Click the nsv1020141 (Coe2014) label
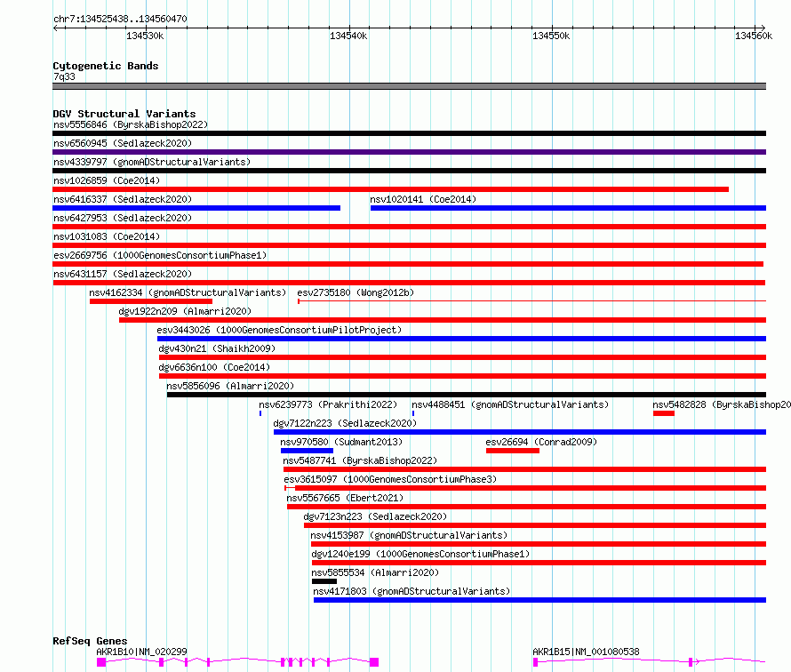This screenshot has width=791, height=672. click(423, 199)
